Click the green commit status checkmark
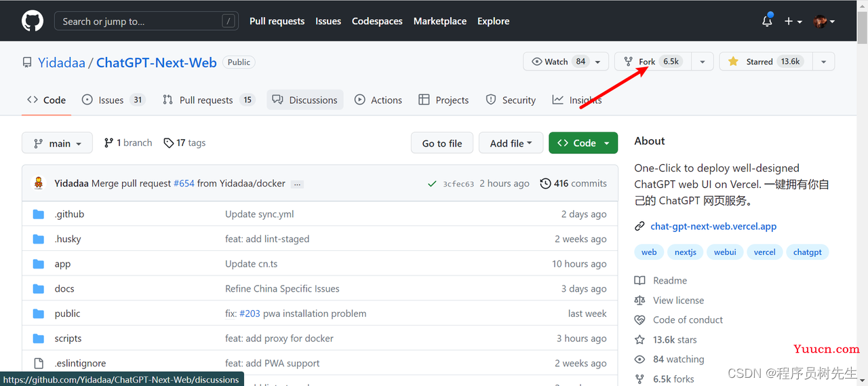Image resolution: width=868 pixels, height=386 pixels. pyautogui.click(x=432, y=184)
